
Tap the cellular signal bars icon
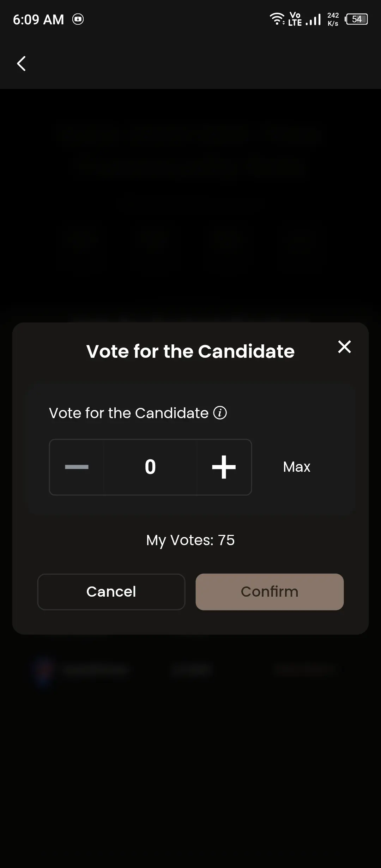coord(313,19)
